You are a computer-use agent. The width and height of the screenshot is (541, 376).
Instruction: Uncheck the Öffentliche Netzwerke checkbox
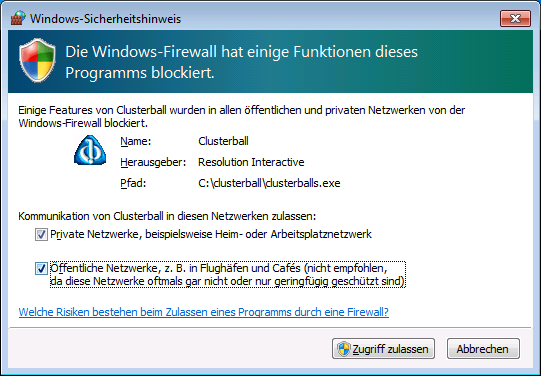click(41, 268)
